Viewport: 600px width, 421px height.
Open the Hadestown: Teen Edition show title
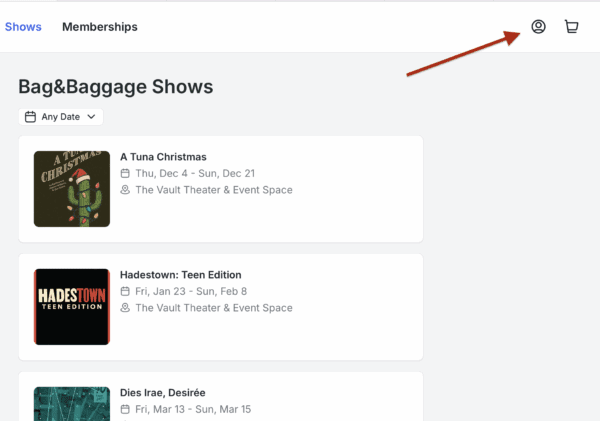pos(181,275)
